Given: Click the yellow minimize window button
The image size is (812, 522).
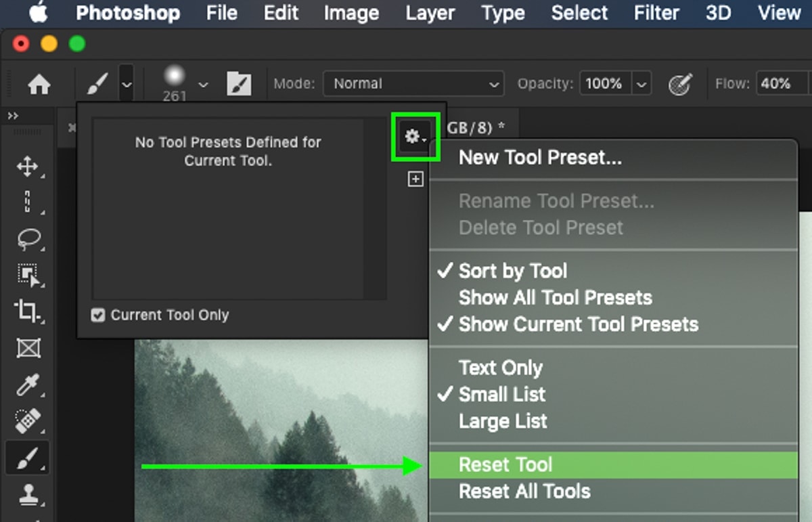Looking at the screenshot, I should (49, 45).
